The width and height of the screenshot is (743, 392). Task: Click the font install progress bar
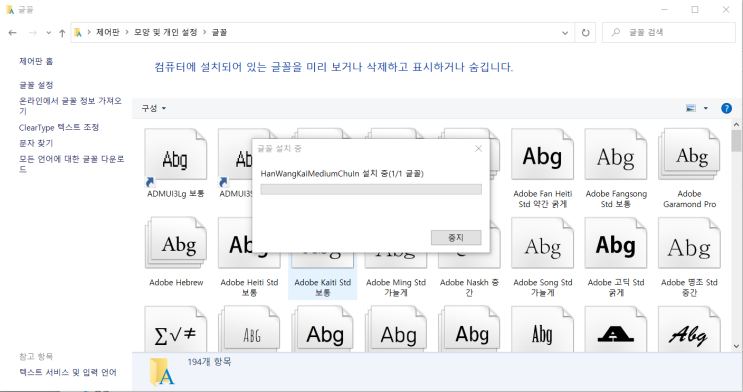[x=371, y=190]
